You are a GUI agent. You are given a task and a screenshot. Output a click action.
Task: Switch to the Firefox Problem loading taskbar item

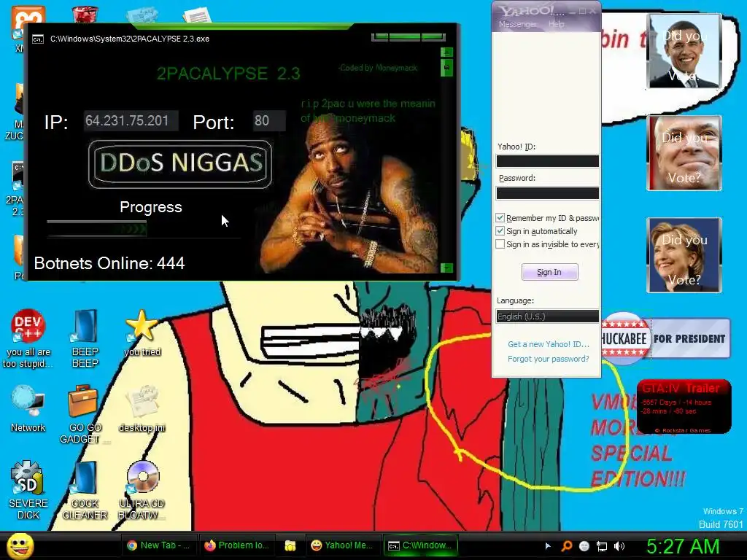[237, 545]
